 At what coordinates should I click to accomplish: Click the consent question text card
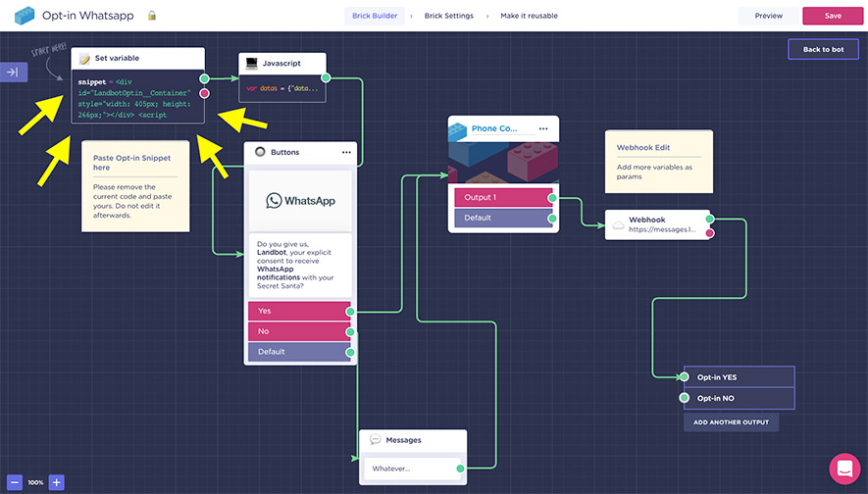300,265
